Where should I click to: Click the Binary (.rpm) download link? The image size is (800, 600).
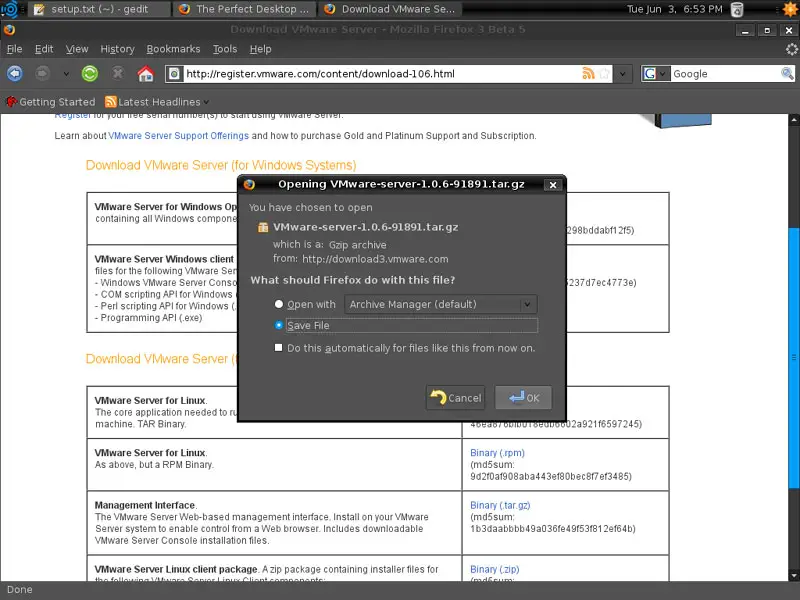click(497, 453)
